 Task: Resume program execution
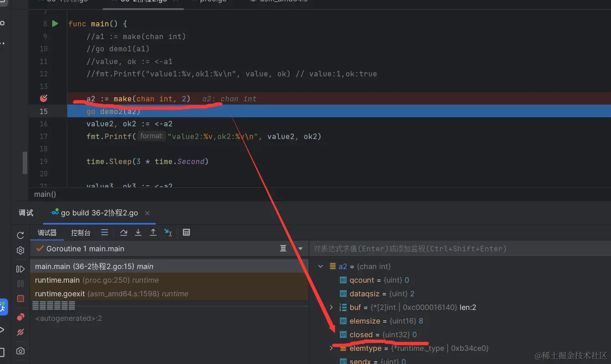coord(20,269)
